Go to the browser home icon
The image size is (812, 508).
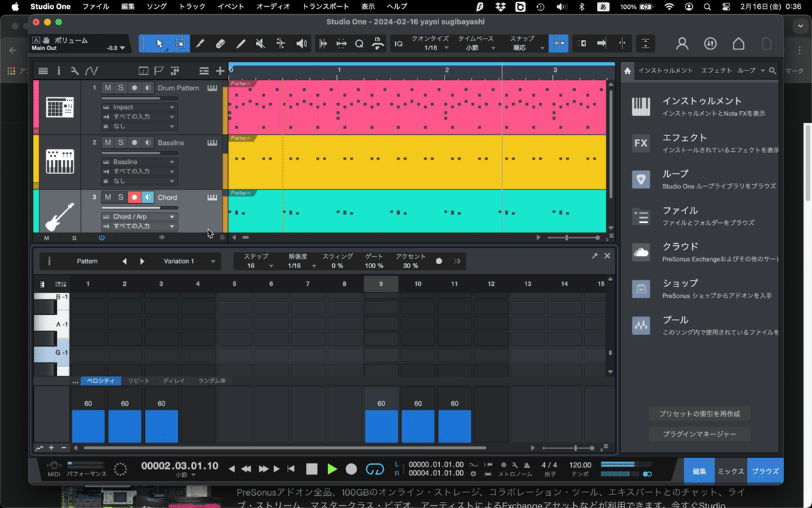[x=627, y=70]
